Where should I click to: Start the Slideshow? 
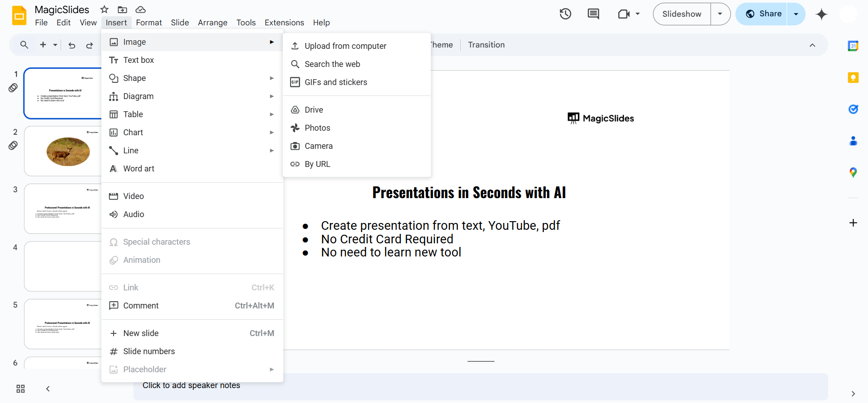(x=682, y=14)
